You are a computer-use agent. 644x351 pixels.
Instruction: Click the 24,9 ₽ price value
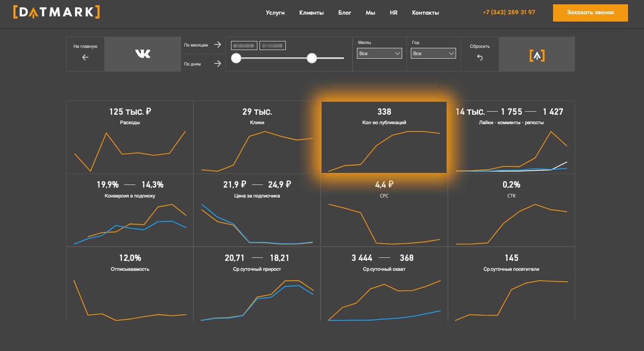pyautogui.click(x=279, y=185)
